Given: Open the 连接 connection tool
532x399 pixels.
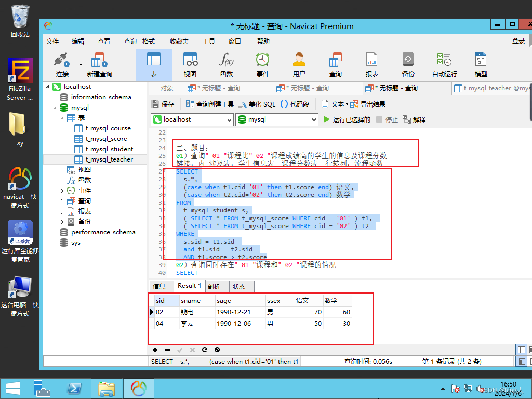Looking at the screenshot, I should (62, 65).
